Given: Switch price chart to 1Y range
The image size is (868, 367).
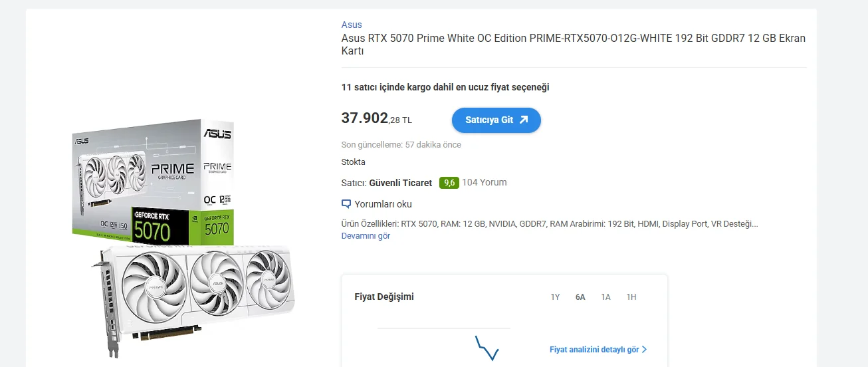Looking at the screenshot, I should tap(555, 297).
